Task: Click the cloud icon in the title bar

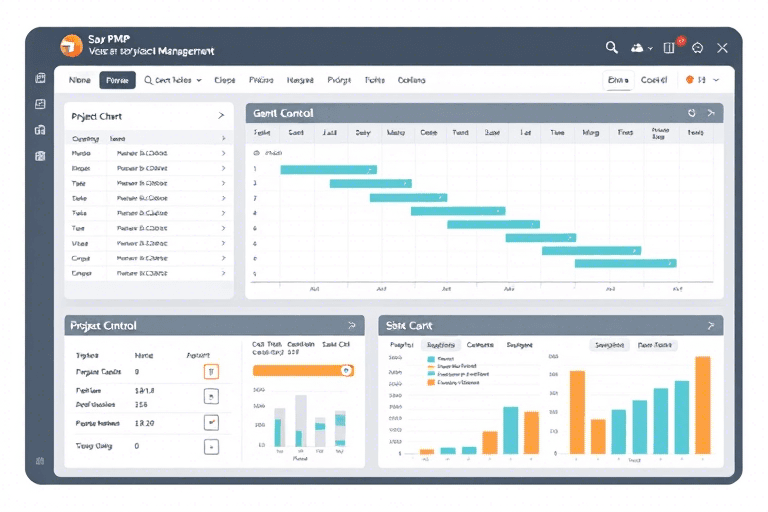Action: coord(637,47)
